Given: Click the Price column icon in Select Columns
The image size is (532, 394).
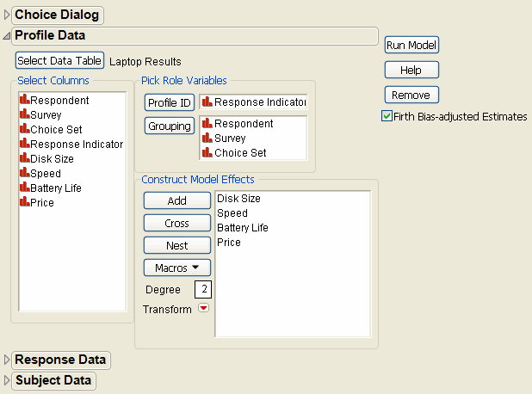Looking at the screenshot, I should pos(24,203).
